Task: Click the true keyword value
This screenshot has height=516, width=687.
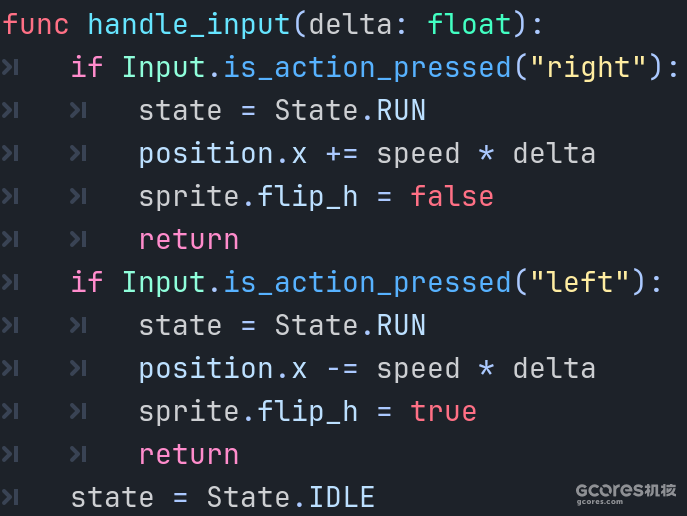Action: 443,411
